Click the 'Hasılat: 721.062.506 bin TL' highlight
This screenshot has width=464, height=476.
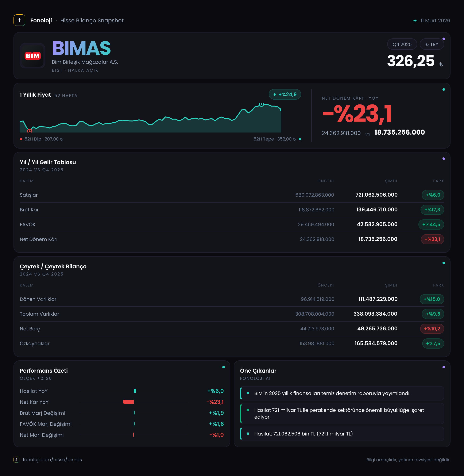coord(342,434)
